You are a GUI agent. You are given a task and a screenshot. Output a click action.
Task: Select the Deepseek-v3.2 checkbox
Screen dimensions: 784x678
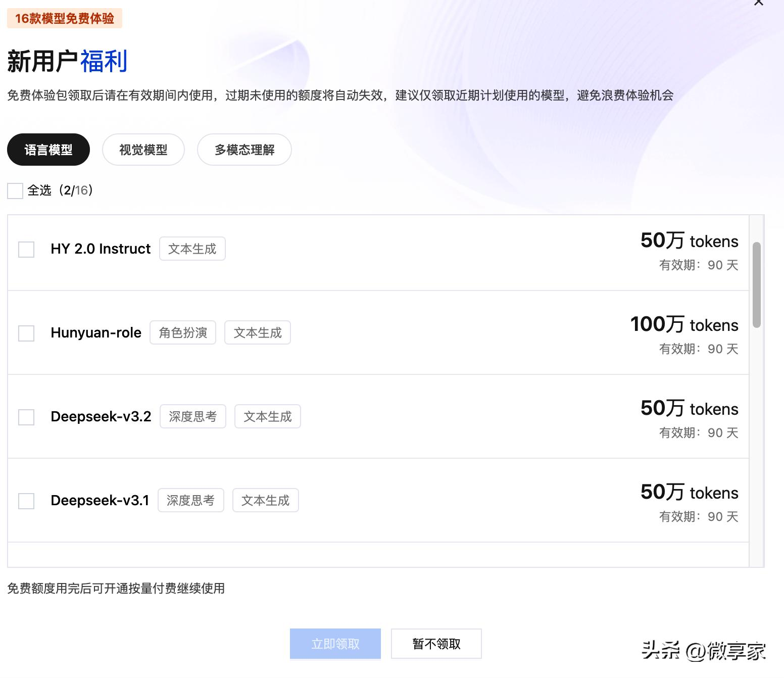pyautogui.click(x=26, y=417)
